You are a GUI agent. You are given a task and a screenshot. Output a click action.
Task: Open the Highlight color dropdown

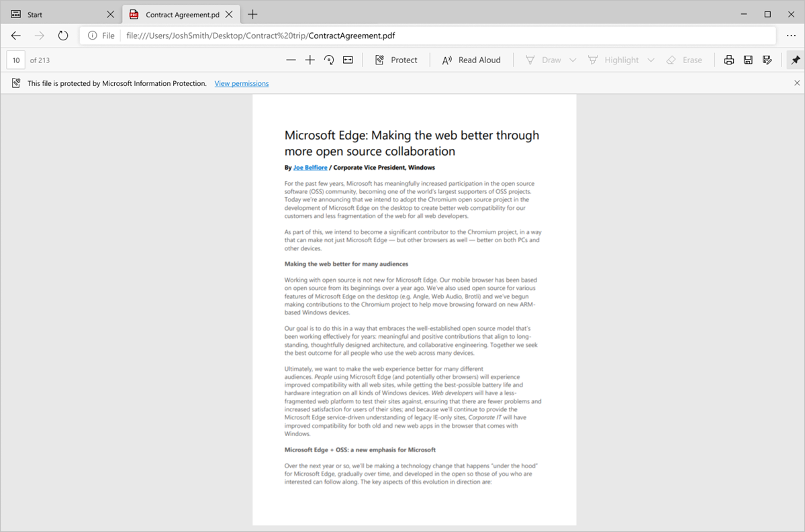(x=651, y=60)
